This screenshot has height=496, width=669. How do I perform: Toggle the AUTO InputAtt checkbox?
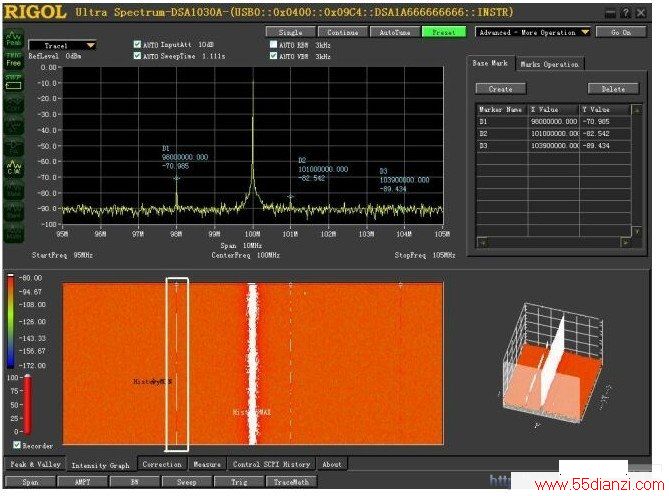point(137,44)
